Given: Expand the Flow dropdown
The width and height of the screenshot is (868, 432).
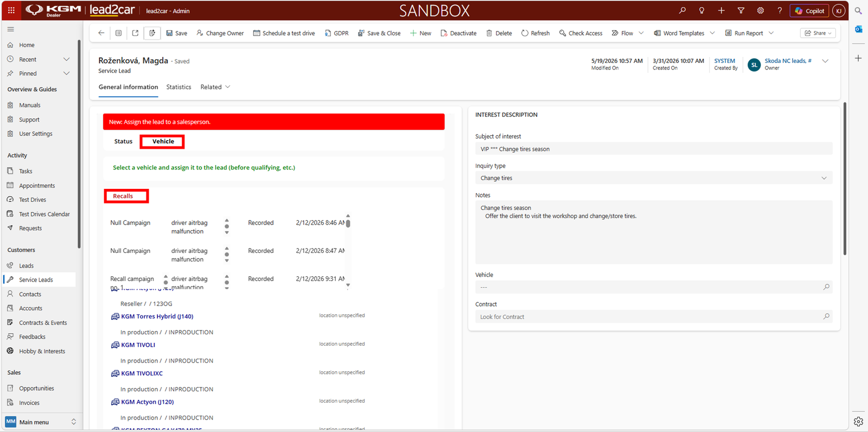Looking at the screenshot, I should (x=641, y=33).
